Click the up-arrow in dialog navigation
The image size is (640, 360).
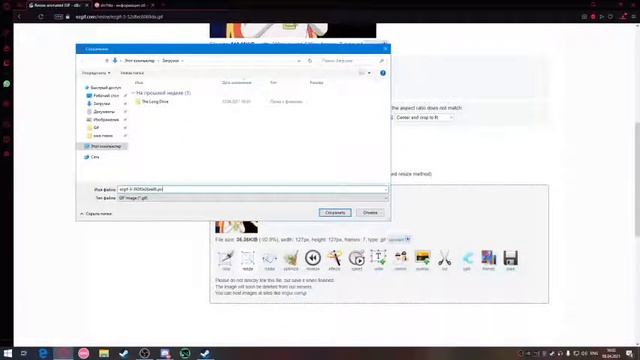point(107,61)
